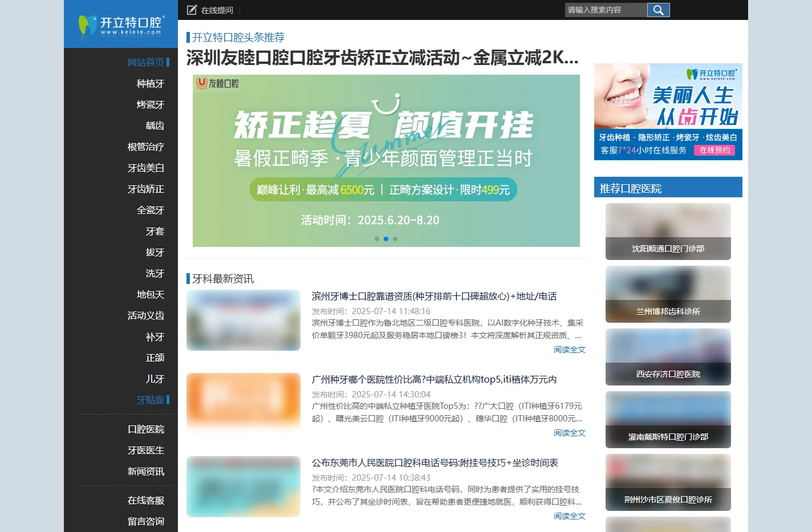Open 牙齿美白 category
Screen dimensions: 812x532
[146, 168]
